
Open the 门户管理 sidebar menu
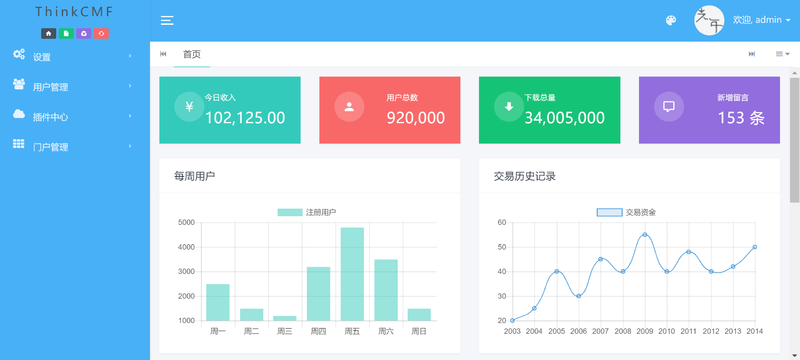click(x=75, y=147)
